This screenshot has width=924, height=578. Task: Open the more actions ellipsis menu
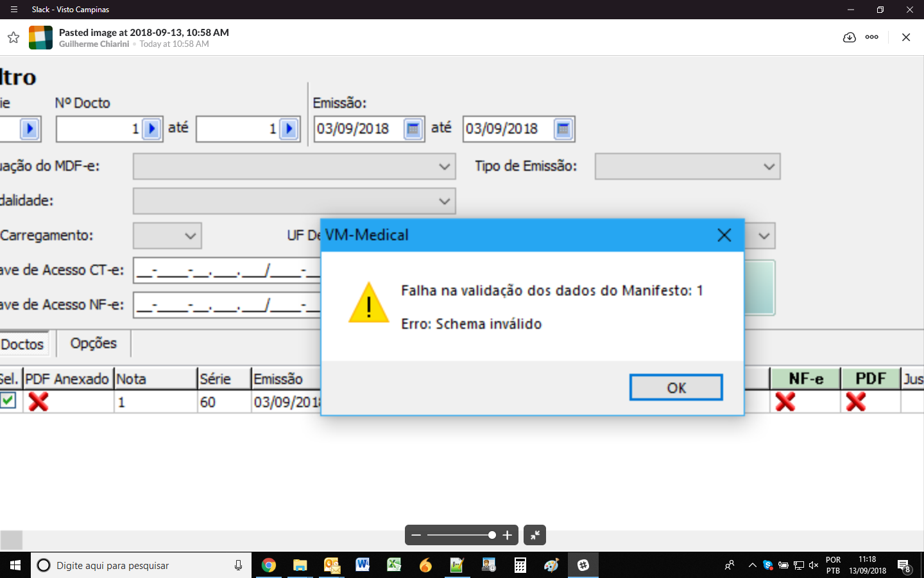coord(871,37)
